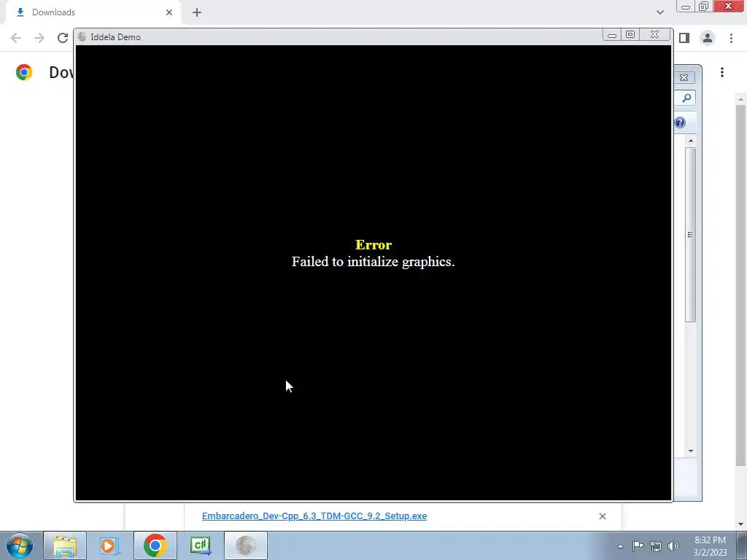Click up arrow of background window scrollbar
This screenshot has width=747, height=560.
(x=691, y=141)
